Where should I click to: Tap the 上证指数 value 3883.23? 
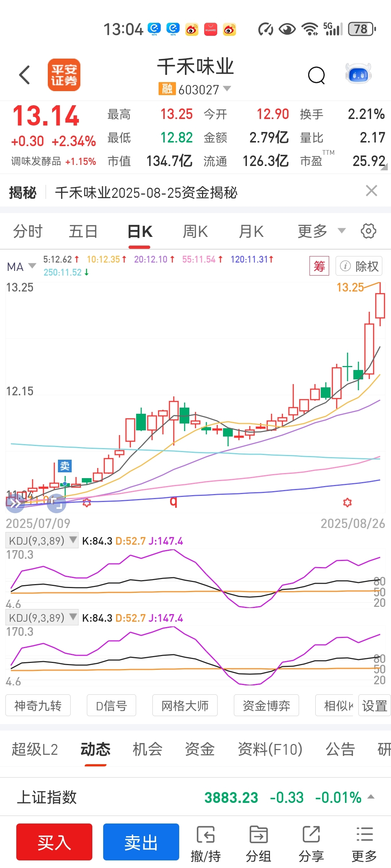(231, 797)
